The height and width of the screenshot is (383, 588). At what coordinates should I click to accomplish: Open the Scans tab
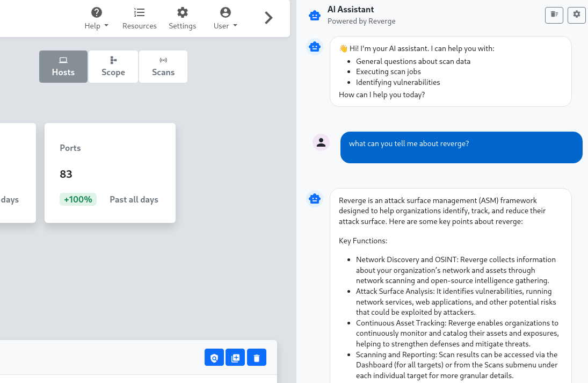tap(163, 67)
